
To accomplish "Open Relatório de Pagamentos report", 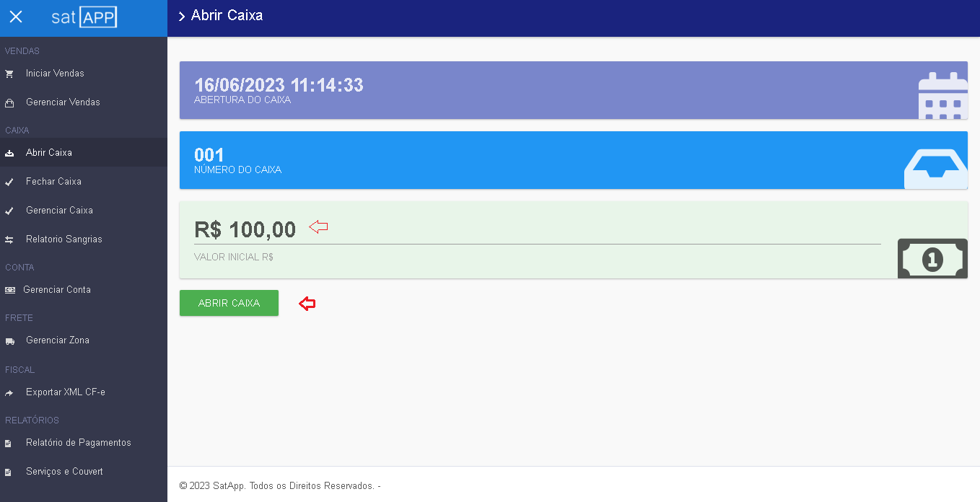I will point(78,443).
